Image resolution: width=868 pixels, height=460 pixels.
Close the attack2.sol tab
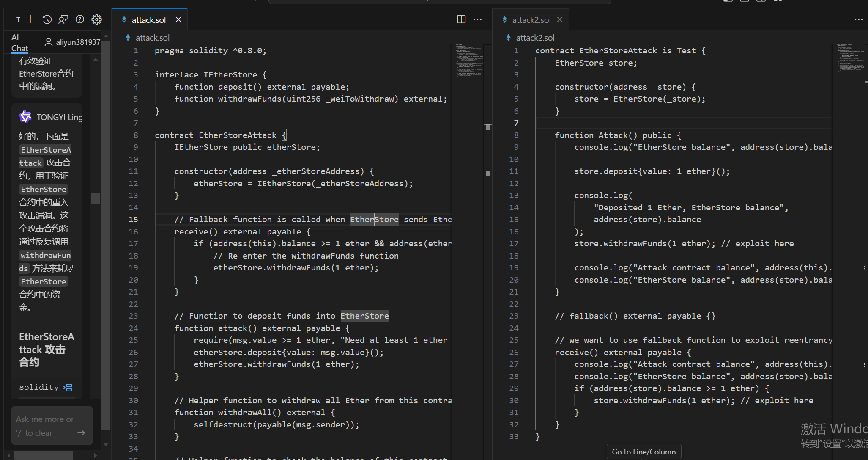(560, 19)
